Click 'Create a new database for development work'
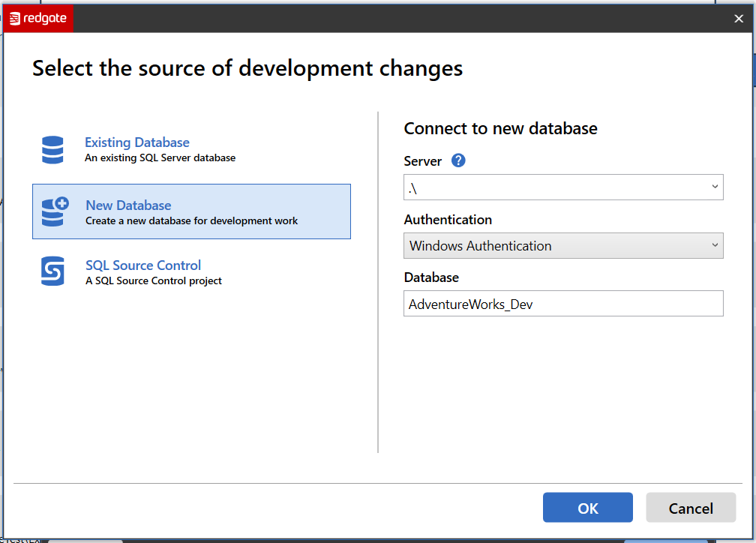 click(x=191, y=221)
